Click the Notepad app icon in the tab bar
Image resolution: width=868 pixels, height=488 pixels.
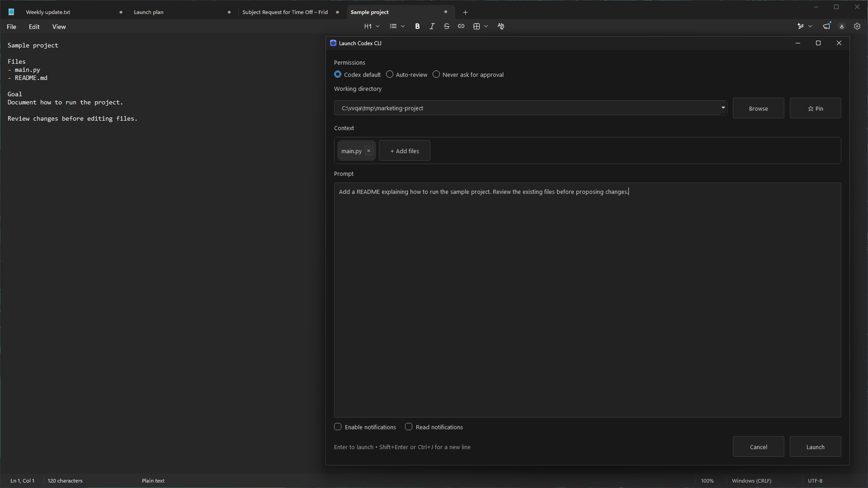click(x=11, y=12)
